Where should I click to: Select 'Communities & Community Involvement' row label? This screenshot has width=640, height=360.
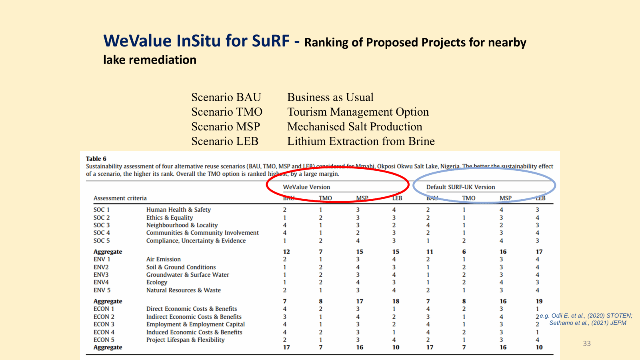(202, 233)
